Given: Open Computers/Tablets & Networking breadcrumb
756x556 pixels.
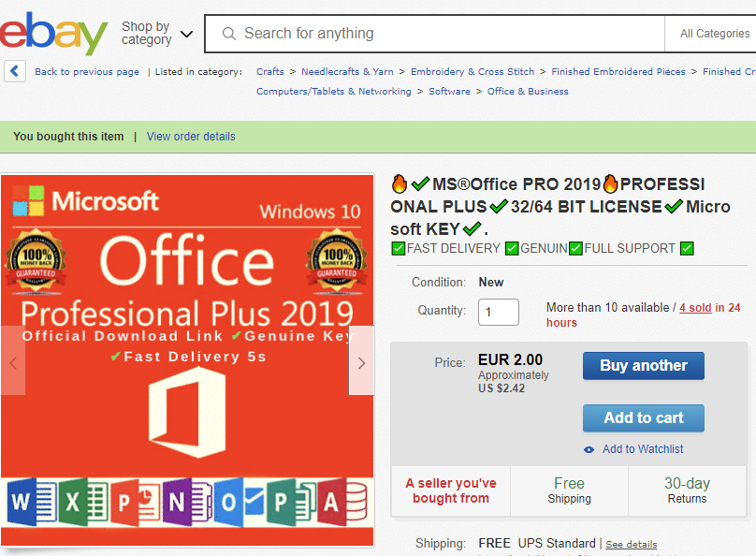Looking at the screenshot, I should point(334,92).
